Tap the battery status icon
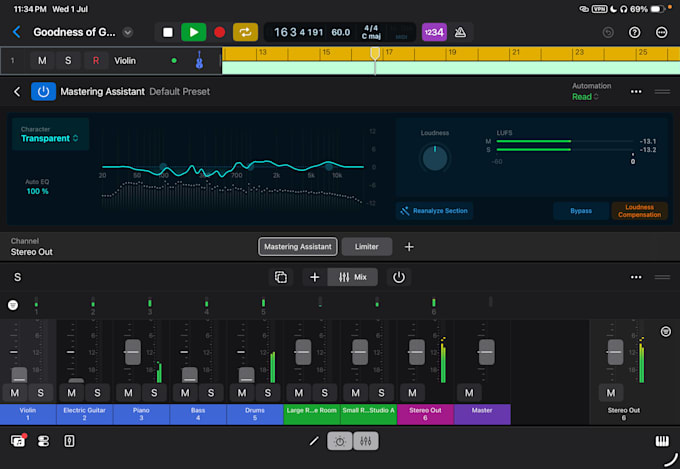The image size is (680, 469). tap(657, 9)
